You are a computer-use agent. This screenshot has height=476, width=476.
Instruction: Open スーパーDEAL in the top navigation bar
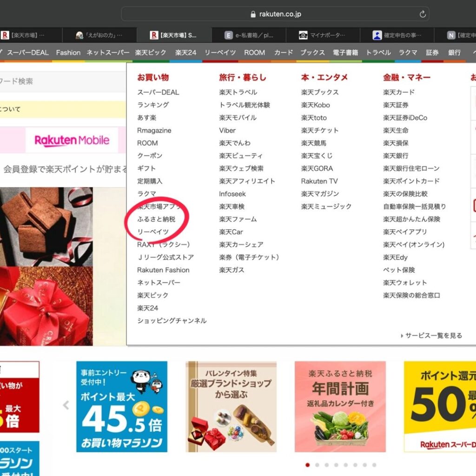pos(27,53)
